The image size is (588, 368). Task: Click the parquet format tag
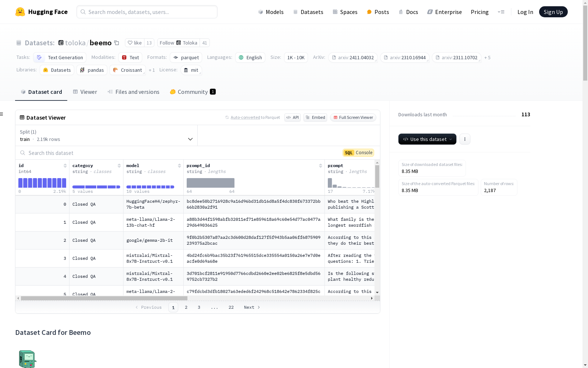point(186,58)
